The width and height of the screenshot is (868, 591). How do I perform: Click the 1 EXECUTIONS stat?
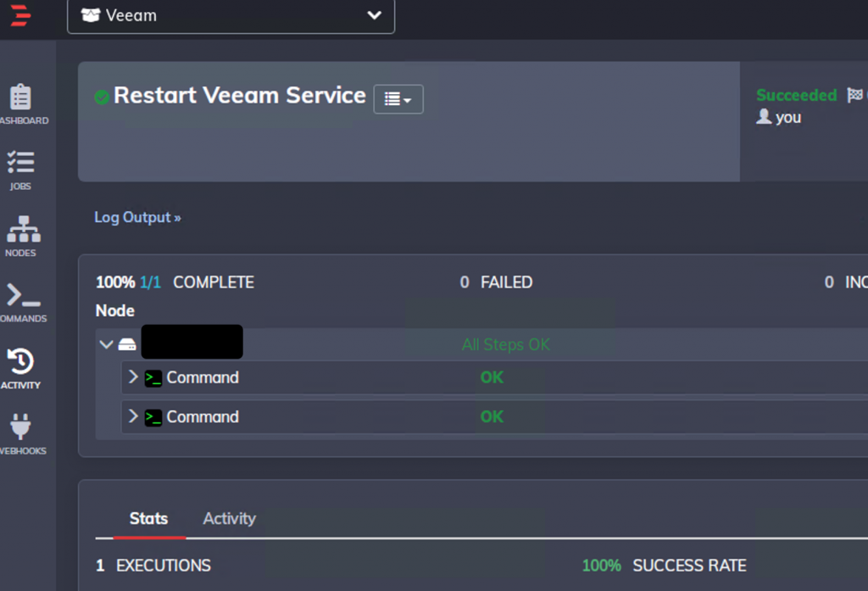click(x=153, y=566)
